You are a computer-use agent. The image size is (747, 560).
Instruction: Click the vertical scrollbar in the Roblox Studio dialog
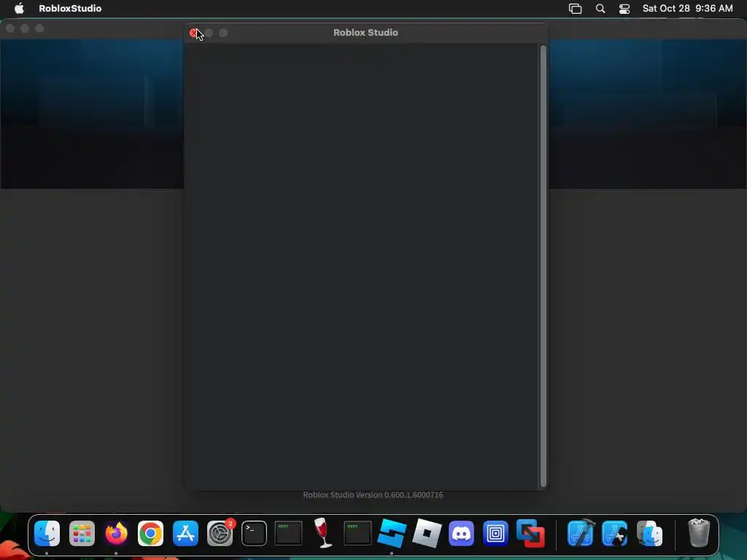click(543, 265)
